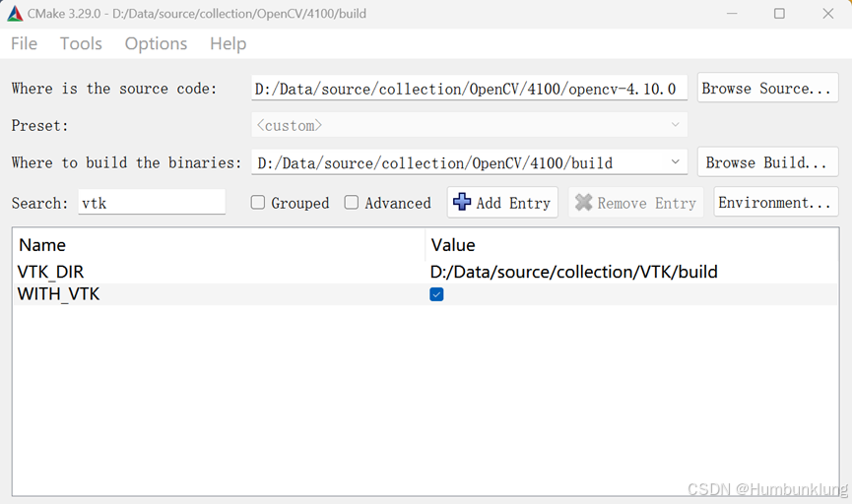
Task: Click the Browse Source button
Action: pos(767,89)
